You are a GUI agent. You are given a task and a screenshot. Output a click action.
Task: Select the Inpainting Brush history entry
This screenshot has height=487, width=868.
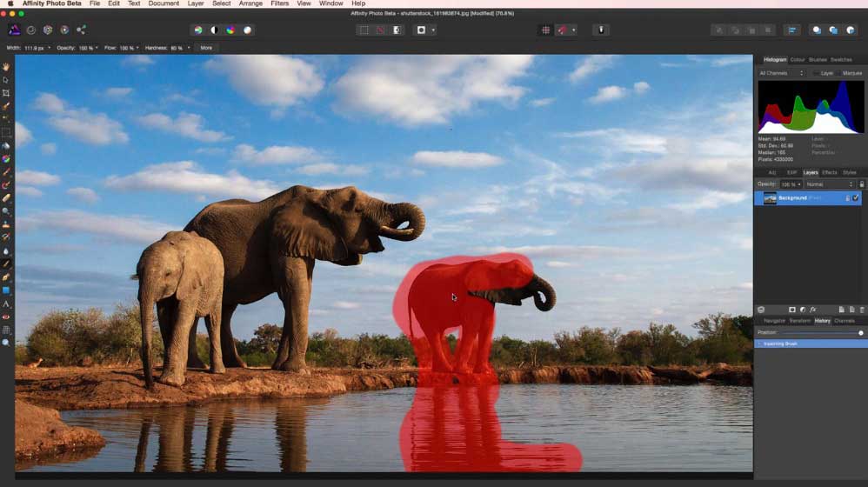pos(811,344)
